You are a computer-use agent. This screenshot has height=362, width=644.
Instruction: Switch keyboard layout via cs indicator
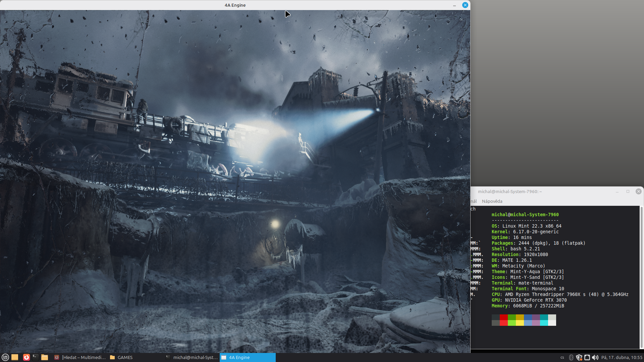(562, 357)
